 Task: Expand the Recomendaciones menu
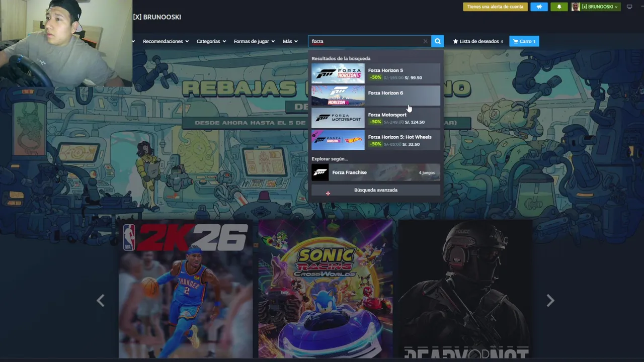[x=166, y=41]
